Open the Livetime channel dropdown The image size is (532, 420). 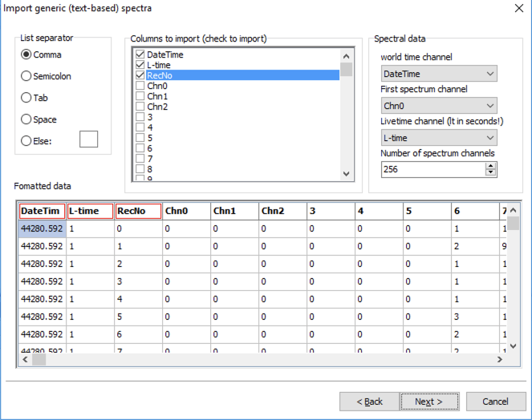[x=438, y=138]
